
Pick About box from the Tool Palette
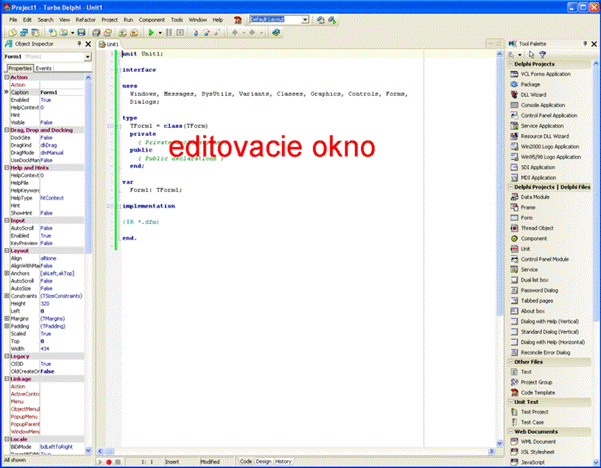528,311
